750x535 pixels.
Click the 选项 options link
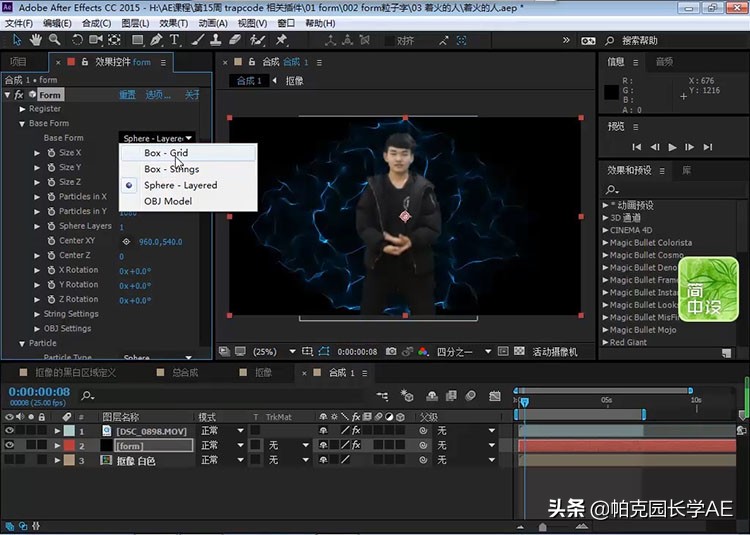(x=158, y=95)
